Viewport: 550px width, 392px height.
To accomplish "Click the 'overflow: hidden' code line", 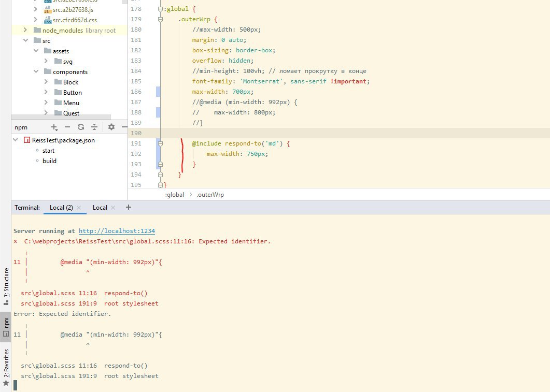I will click(x=223, y=61).
